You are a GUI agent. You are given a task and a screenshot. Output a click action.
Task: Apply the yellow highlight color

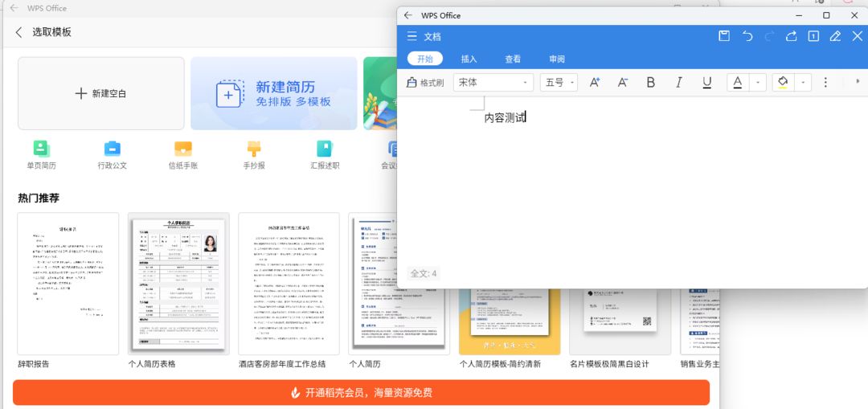pyautogui.click(x=783, y=83)
